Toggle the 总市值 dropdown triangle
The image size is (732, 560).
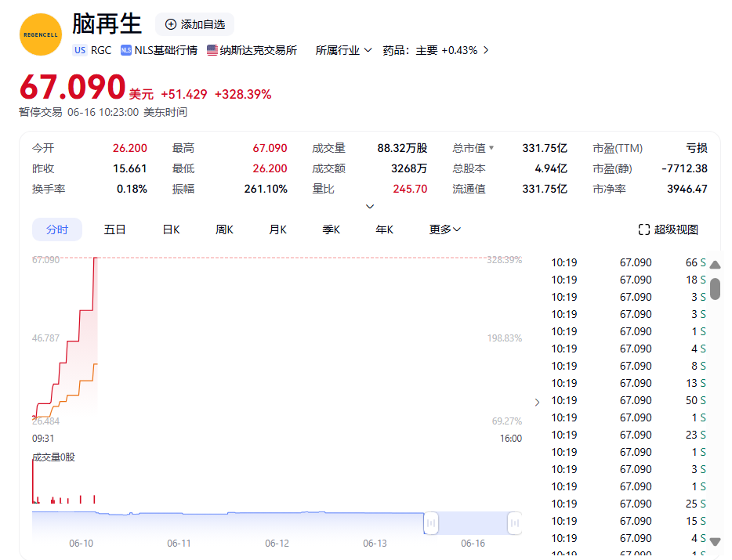click(491, 148)
